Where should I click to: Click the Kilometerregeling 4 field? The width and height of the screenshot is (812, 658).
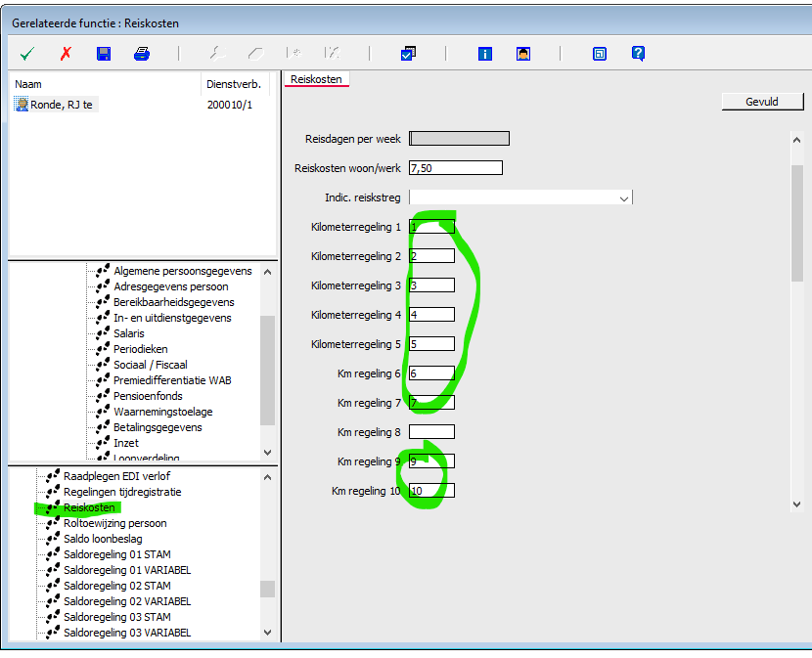pyautogui.click(x=431, y=315)
